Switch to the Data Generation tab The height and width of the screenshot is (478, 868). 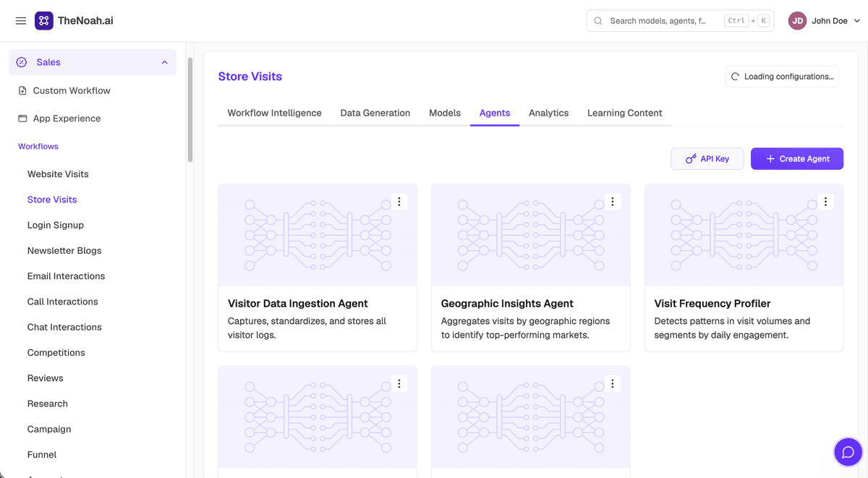(x=375, y=113)
